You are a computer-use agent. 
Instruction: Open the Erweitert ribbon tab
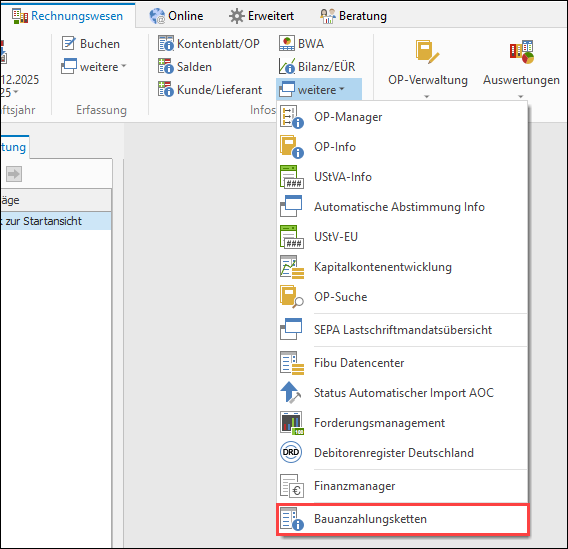(x=262, y=16)
